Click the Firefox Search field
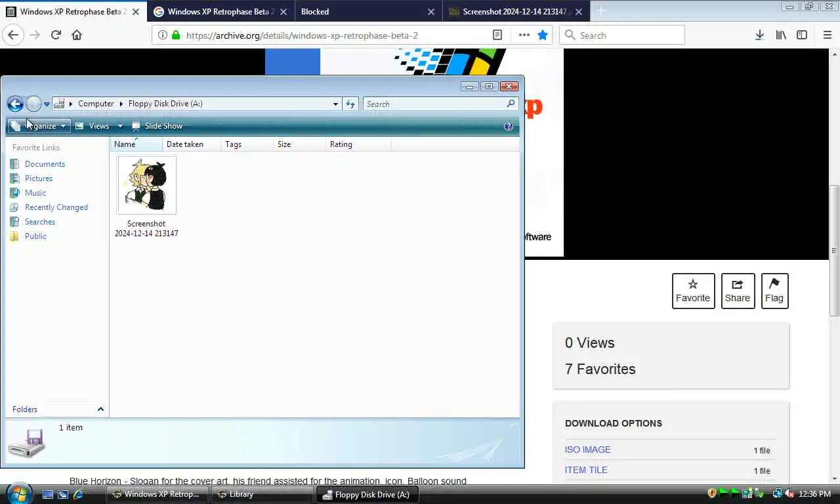This screenshot has width=840, height=504. pyautogui.click(x=622, y=35)
